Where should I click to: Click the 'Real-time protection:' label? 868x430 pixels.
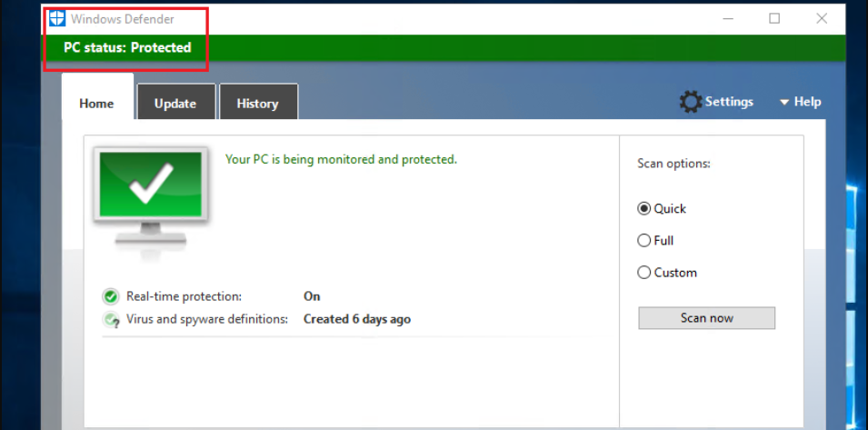185,296
